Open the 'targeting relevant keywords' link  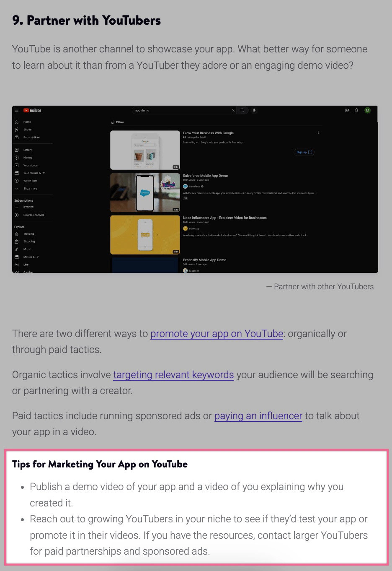click(x=173, y=375)
